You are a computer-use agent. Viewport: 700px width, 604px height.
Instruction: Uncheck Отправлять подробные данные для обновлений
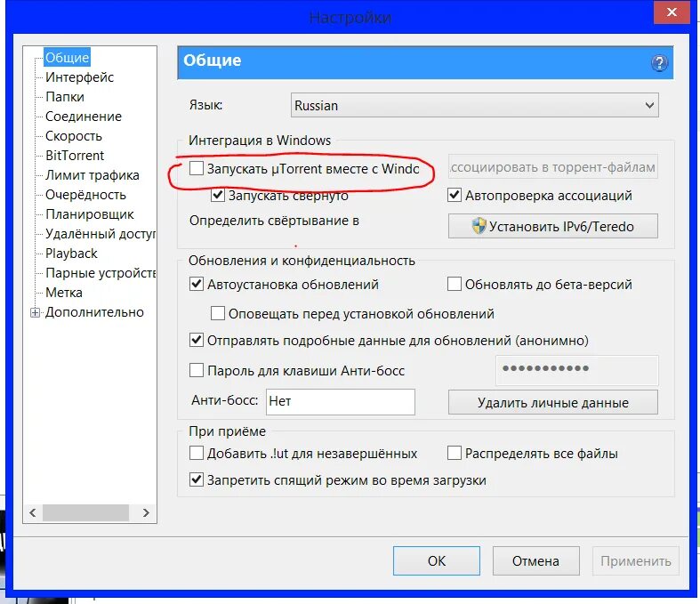click(x=197, y=340)
